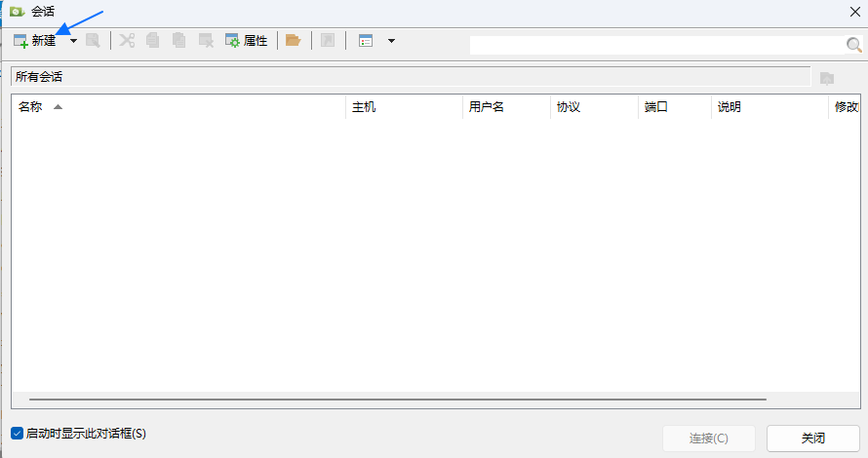The height and width of the screenshot is (458, 868).
Task: Click the 主机 column header
Action: [364, 107]
